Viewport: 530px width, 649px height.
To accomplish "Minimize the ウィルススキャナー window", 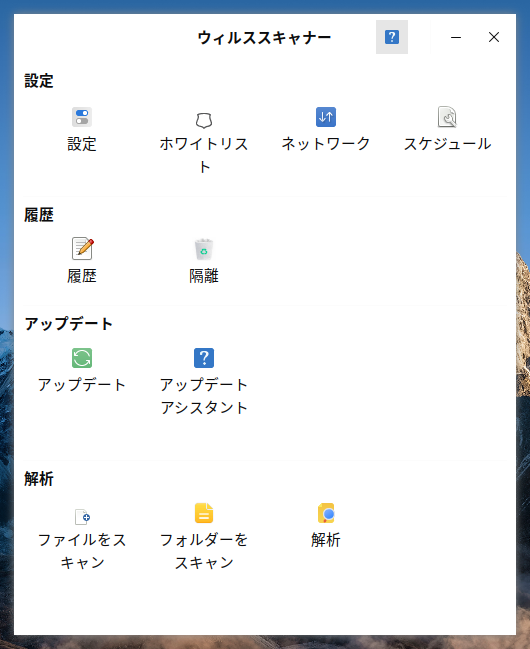I will [x=456, y=37].
